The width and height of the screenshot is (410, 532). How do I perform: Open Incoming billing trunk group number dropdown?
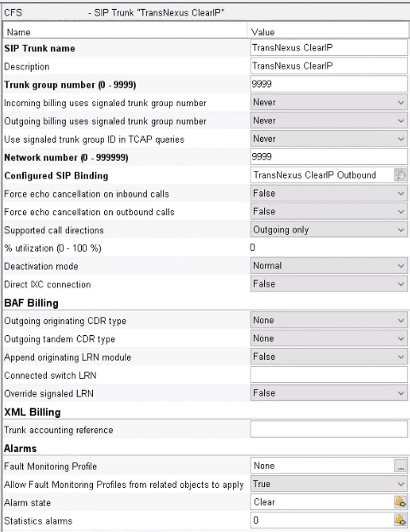[x=329, y=102]
